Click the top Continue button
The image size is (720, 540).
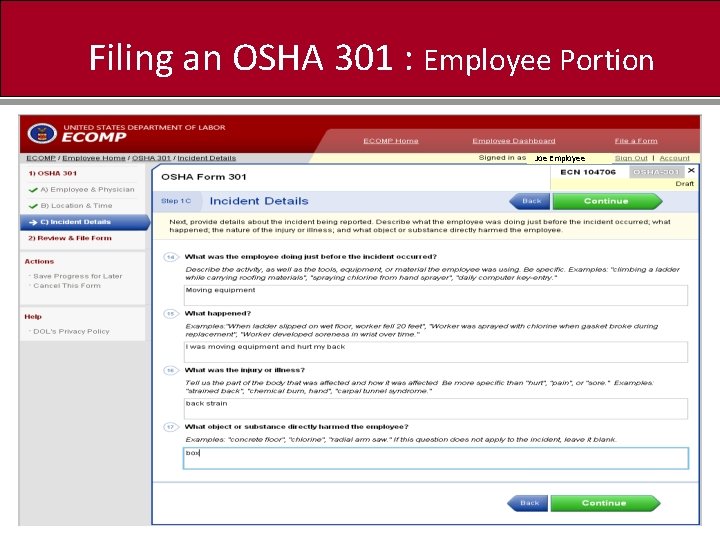[607, 201]
